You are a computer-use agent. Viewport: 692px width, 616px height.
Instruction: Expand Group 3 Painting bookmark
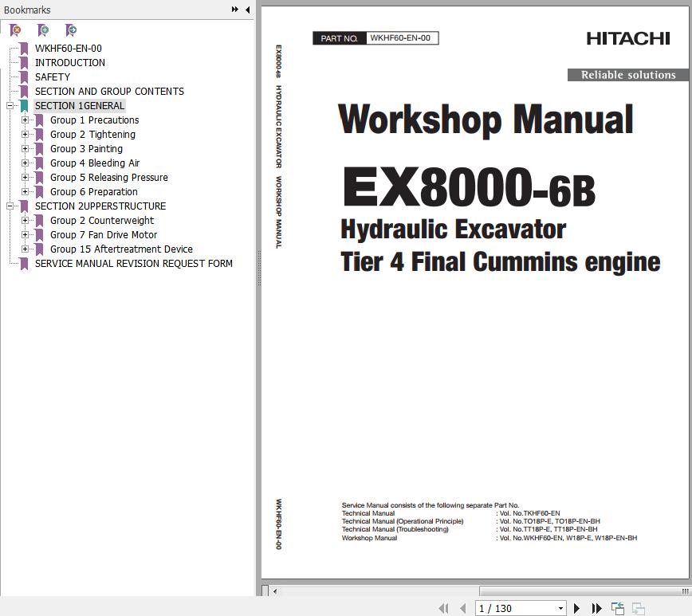click(x=26, y=149)
